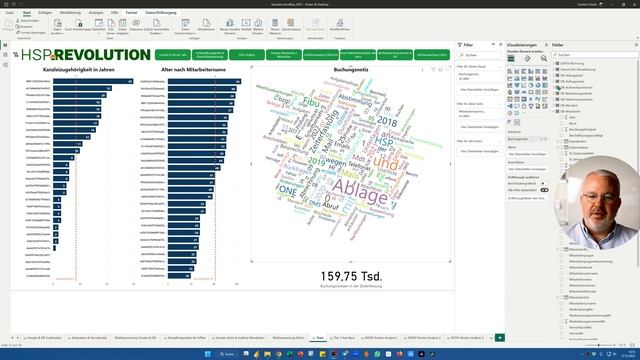The height and width of the screenshot is (360, 640).
Task: Collapse the DB Mitarbeiter table
Action: [554, 111]
